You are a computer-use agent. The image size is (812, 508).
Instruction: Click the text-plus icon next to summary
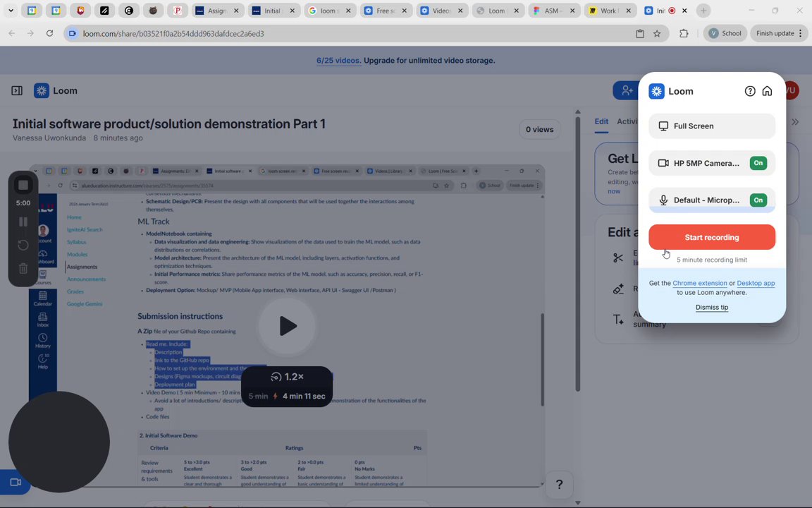[618, 320]
